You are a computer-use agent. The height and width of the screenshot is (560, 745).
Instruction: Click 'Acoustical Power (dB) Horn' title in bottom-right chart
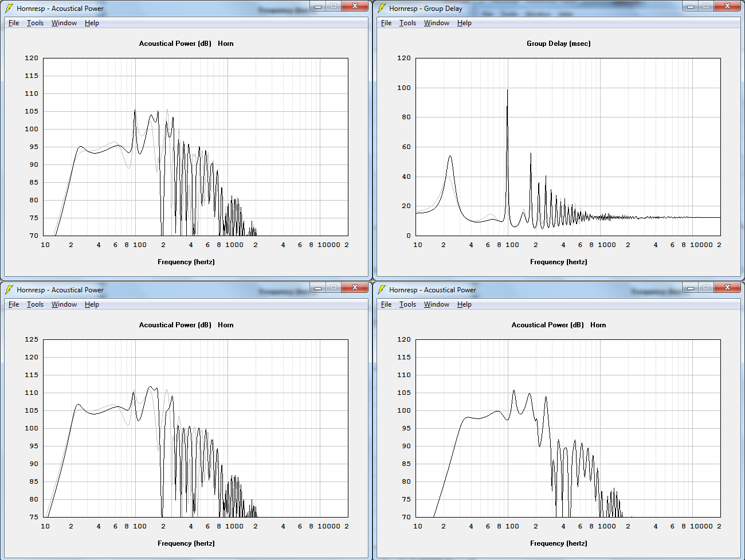(559, 325)
